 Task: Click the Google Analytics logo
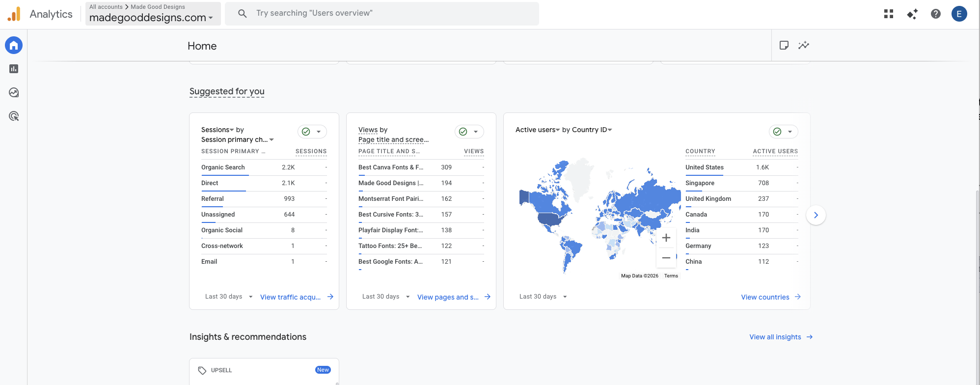[14, 14]
